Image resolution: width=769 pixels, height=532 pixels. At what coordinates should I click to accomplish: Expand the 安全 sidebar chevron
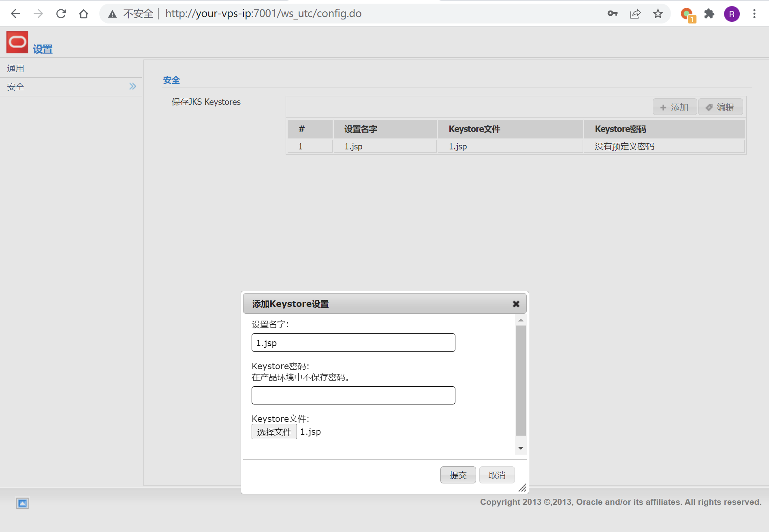[x=132, y=86]
